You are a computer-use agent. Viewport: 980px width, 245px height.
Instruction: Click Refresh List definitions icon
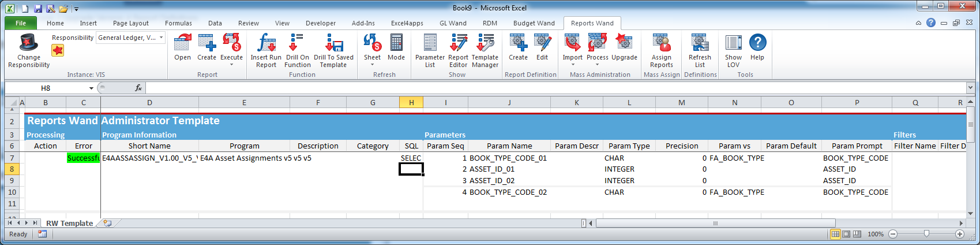pyautogui.click(x=700, y=43)
